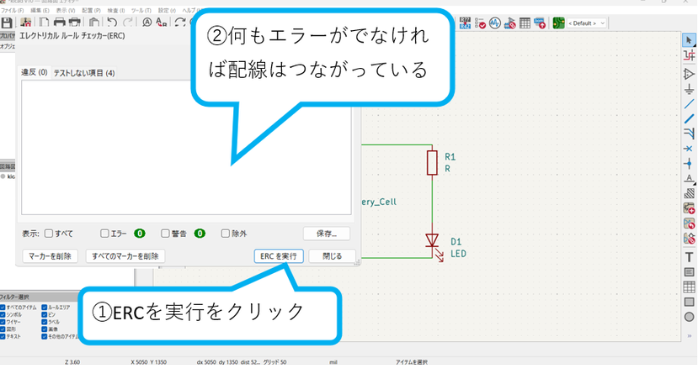Click the resistor R1 symbol
Viewport: 698px width, 365px height.
click(432, 162)
